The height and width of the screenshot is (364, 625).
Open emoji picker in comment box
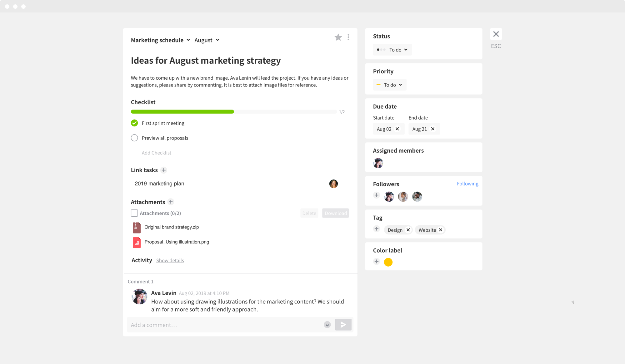pos(327,325)
